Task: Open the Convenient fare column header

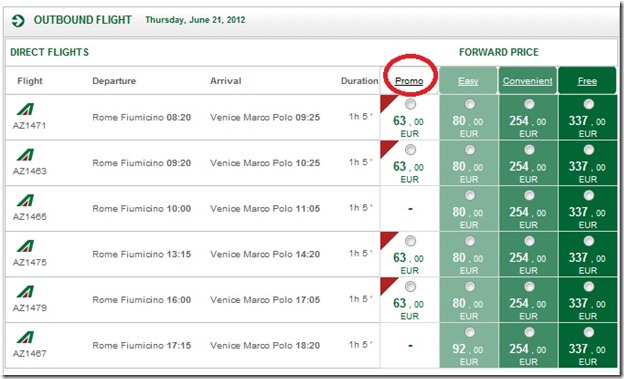Action: (x=528, y=81)
